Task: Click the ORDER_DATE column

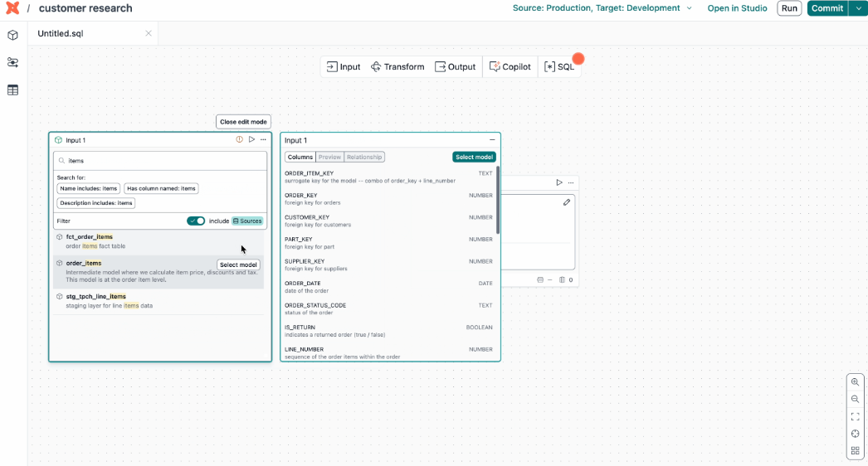Action: 388,287
